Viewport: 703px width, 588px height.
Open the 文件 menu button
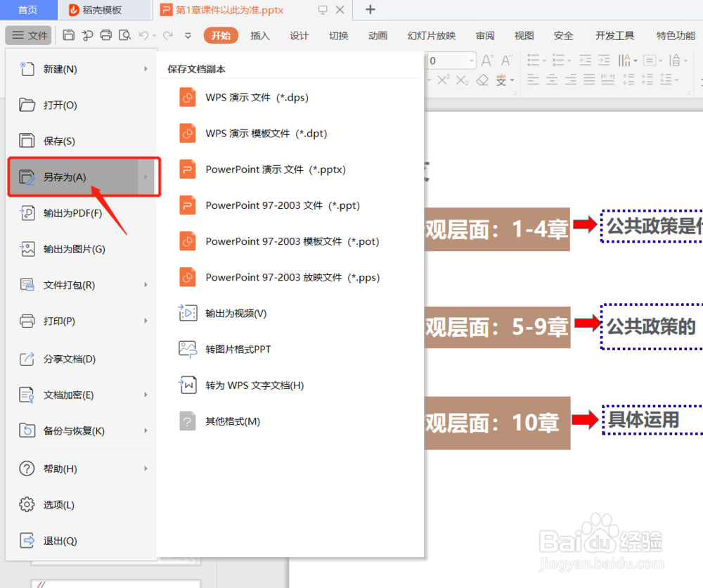[29, 35]
